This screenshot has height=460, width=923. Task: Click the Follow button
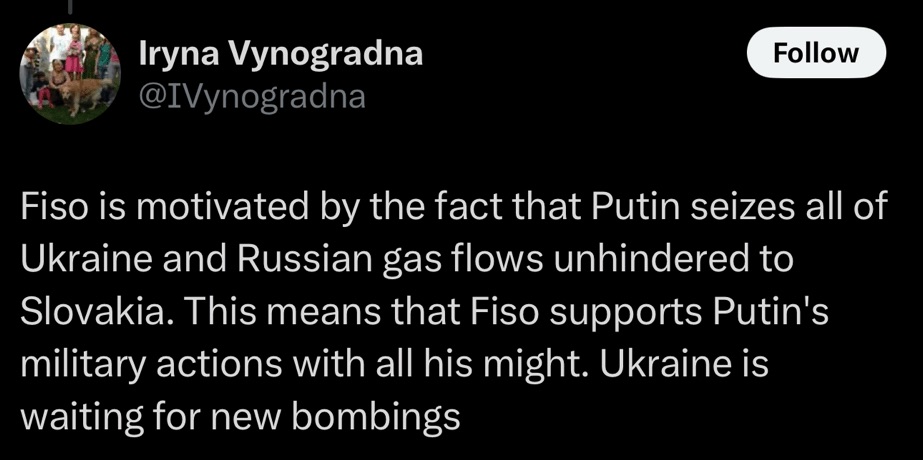coord(816,53)
